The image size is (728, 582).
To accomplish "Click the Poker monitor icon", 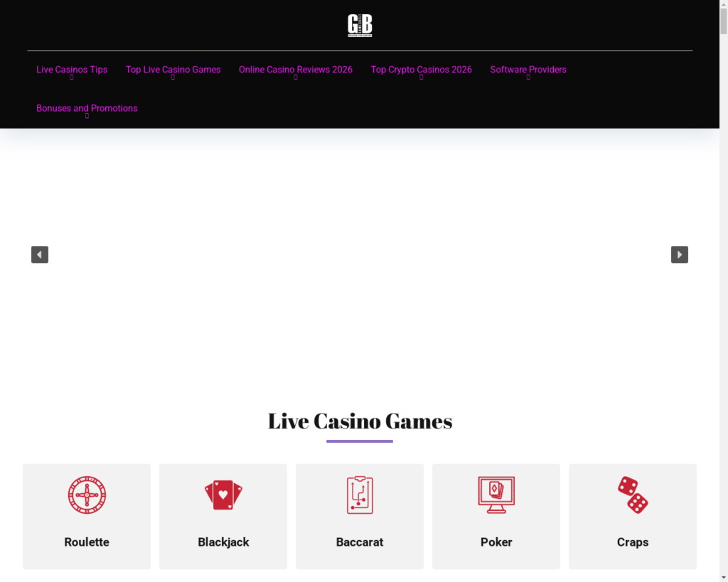I will point(496,495).
